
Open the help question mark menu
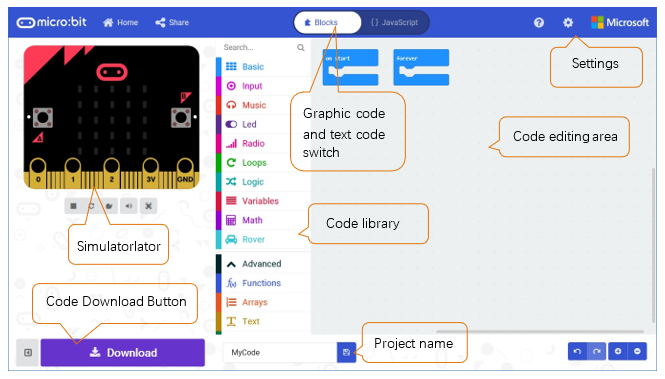pos(539,22)
